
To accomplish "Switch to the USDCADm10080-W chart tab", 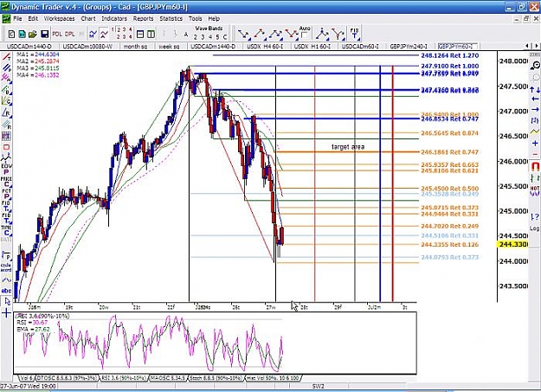I will tap(87, 46).
